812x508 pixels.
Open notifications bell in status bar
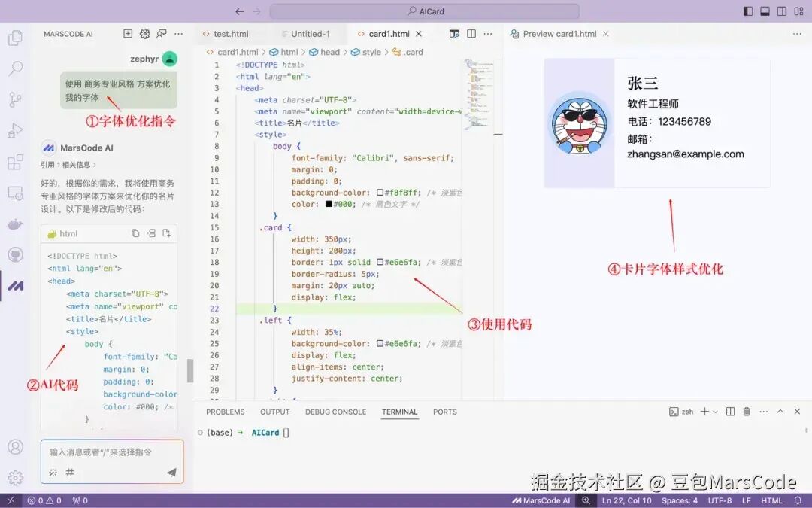(798, 500)
